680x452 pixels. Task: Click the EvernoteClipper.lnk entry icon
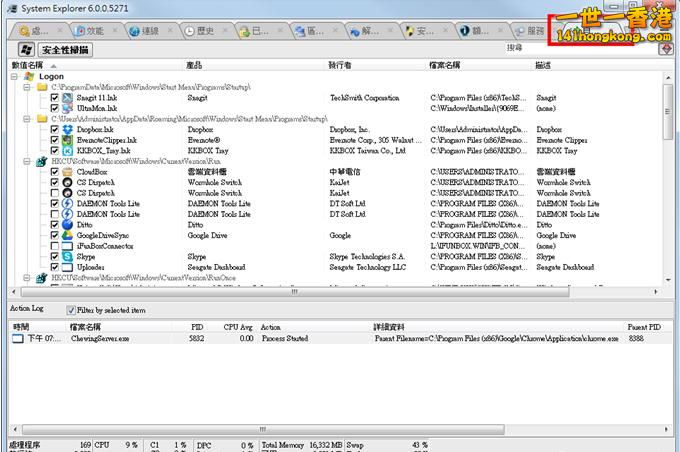68,140
